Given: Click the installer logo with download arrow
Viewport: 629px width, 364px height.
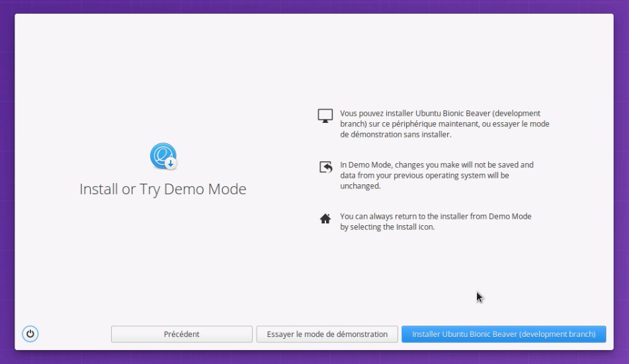Looking at the screenshot, I should tap(163, 157).
